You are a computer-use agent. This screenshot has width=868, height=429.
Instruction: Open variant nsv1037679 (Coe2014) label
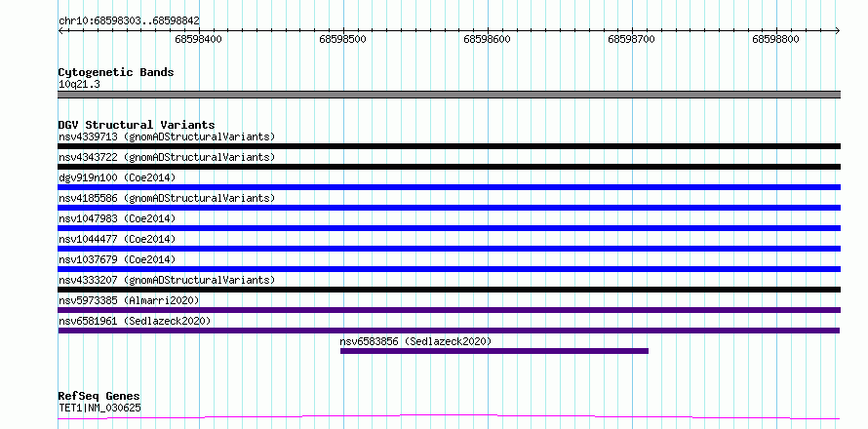(x=117, y=259)
